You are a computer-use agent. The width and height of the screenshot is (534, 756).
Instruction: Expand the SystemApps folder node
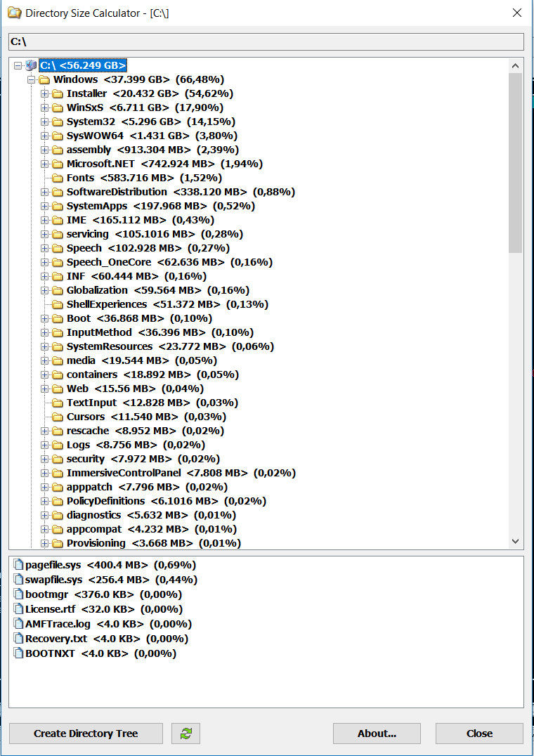pos(45,206)
